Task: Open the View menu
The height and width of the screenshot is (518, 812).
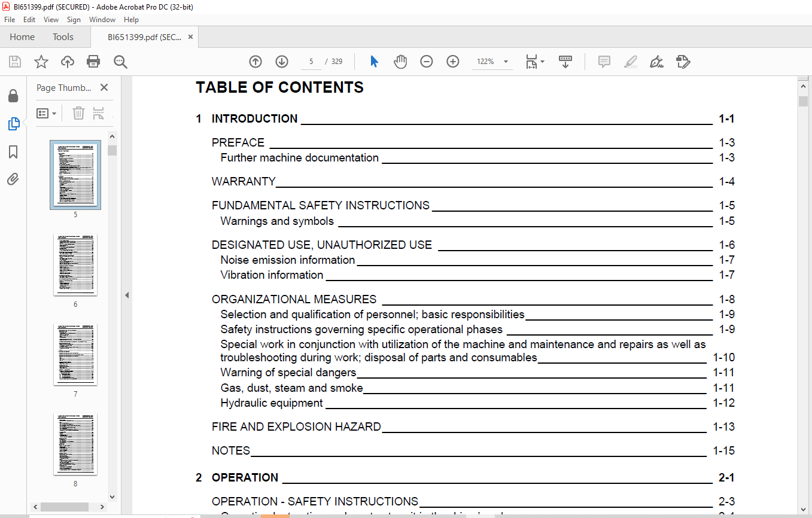Action: tap(51, 20)
